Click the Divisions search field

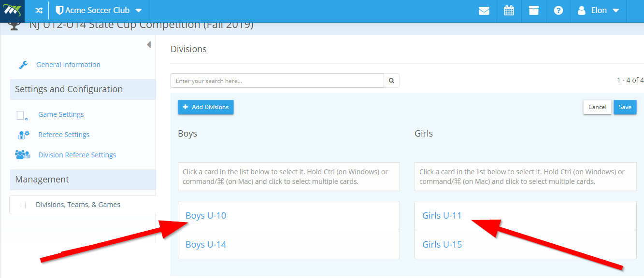(x=277, y=81)
